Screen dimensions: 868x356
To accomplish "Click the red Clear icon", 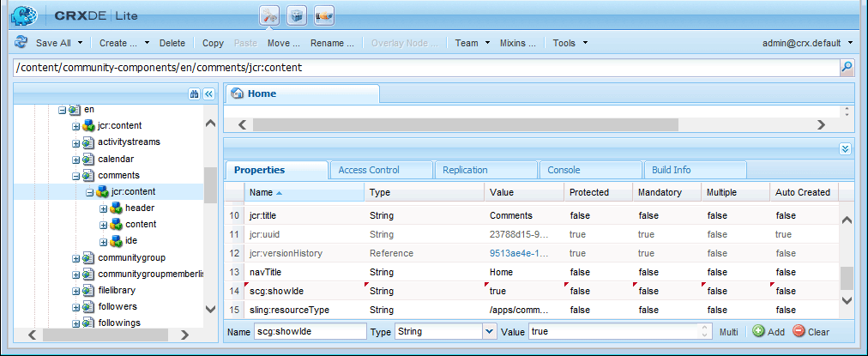I will [x=799, y=331].
